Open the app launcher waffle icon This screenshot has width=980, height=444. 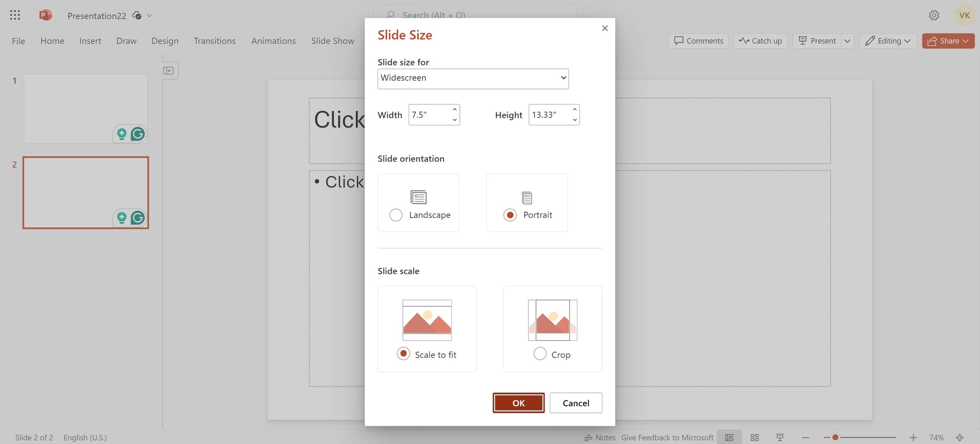coord(15,15)
